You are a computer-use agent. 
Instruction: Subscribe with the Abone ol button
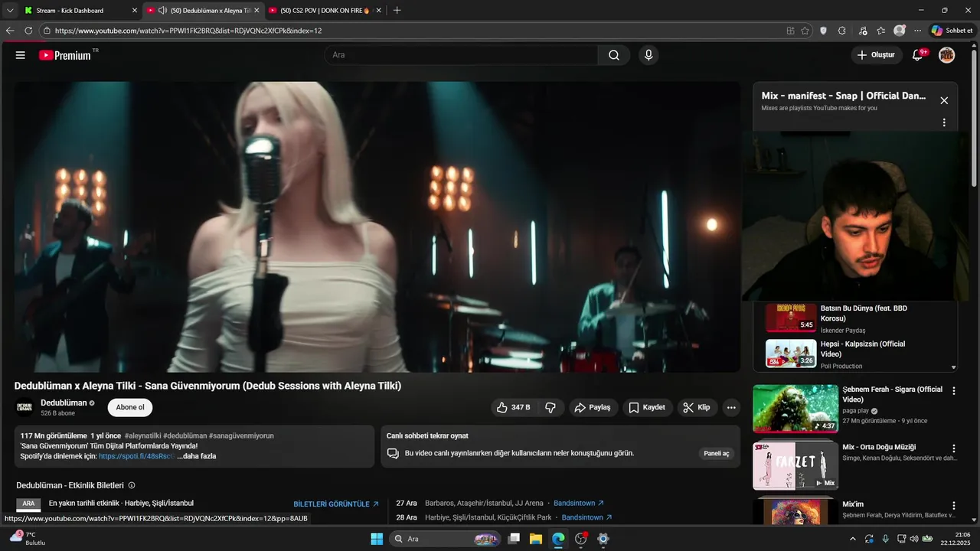click(130, 407)
